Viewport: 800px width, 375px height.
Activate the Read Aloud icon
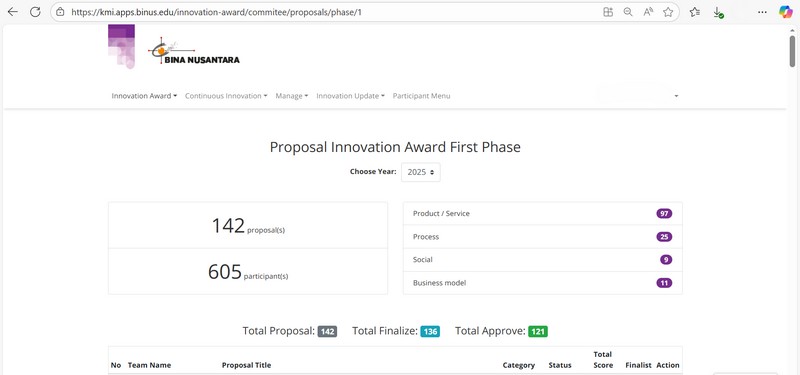coord(648,12)
